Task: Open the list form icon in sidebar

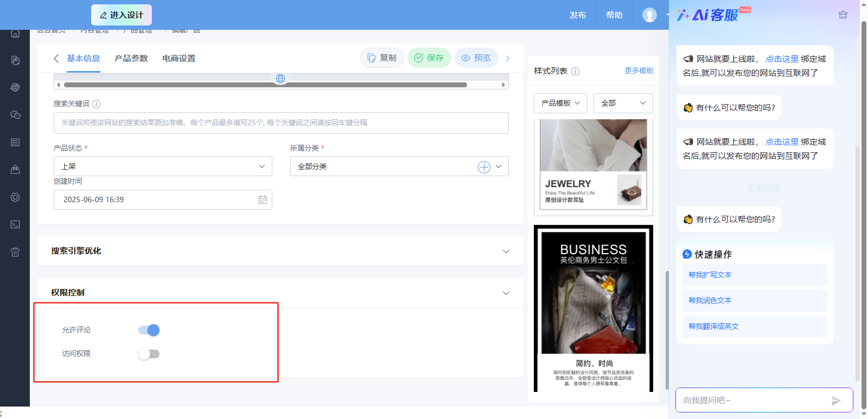Action: pos(15,142)
